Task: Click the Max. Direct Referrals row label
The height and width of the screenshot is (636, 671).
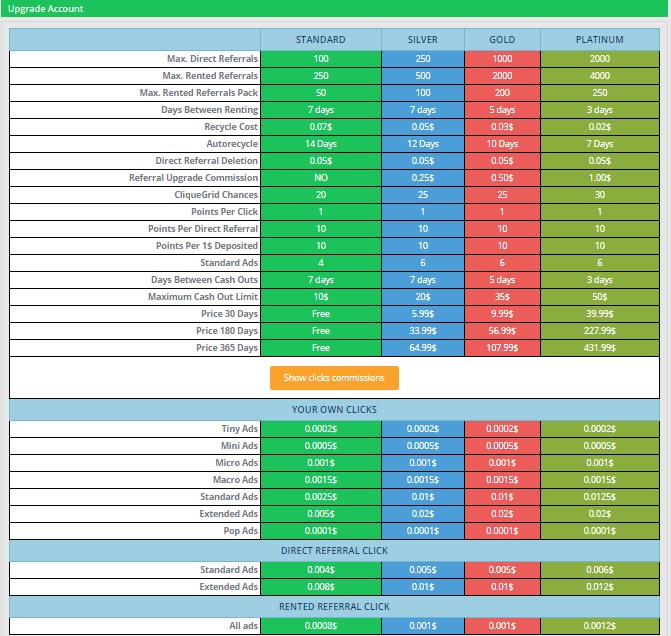Action: [212, 59]
